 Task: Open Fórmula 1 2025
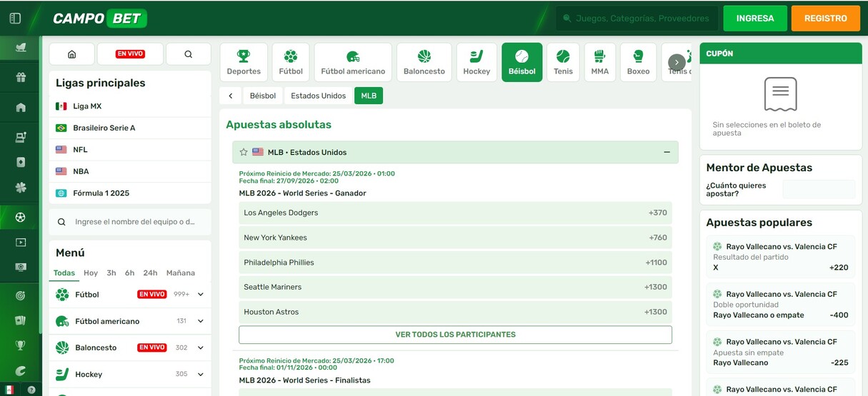click(130, 193)
